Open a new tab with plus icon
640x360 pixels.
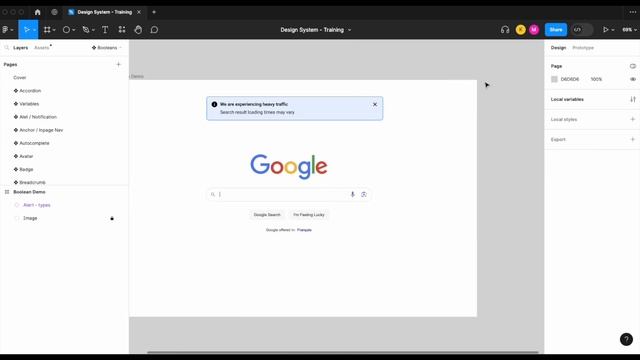[x=154, y=12]
